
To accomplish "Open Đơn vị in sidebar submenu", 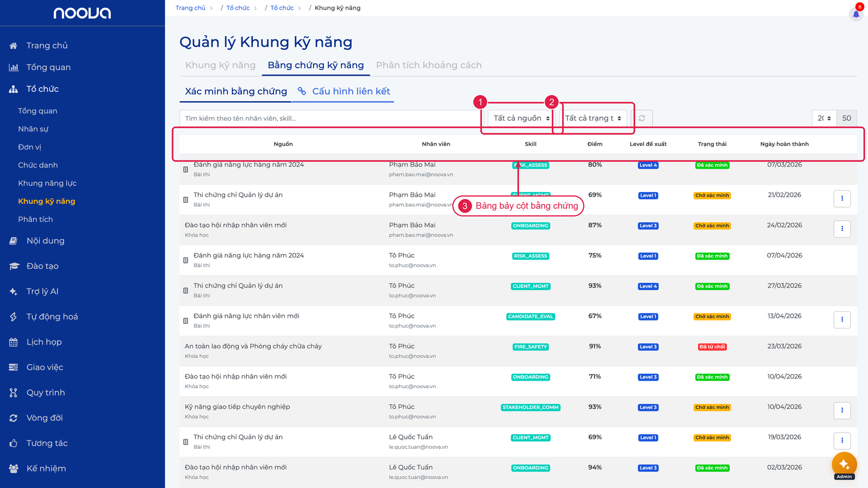I will [29, 147].
